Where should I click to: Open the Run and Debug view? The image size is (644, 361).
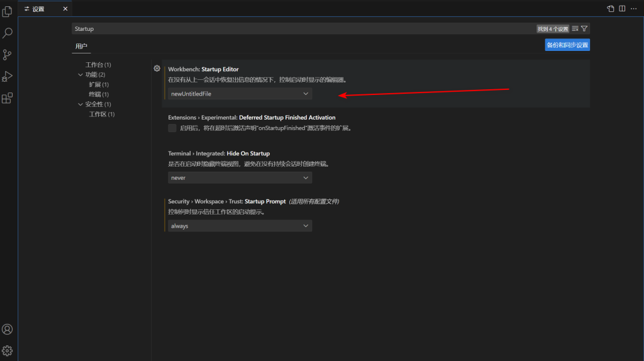click(x=7, y=76)
